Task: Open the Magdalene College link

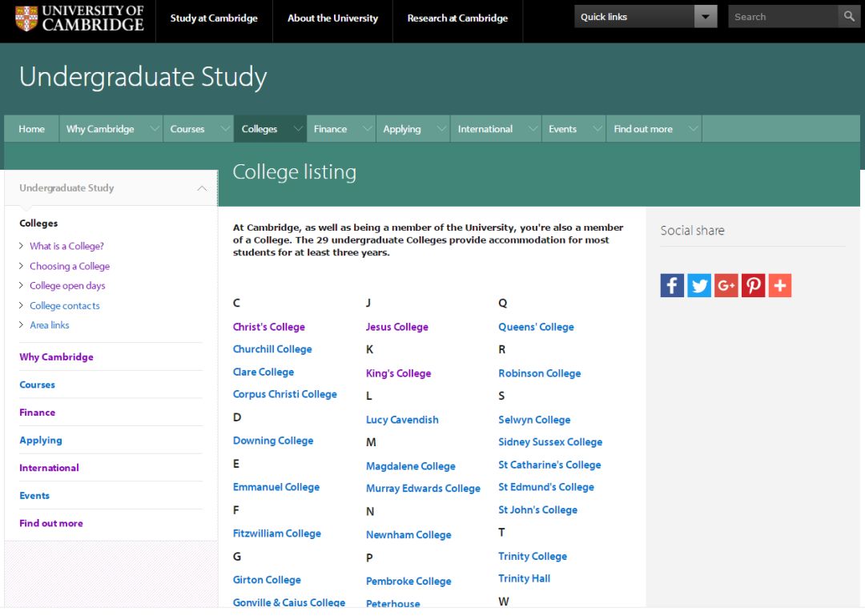Action: click(x=411, y=466)
